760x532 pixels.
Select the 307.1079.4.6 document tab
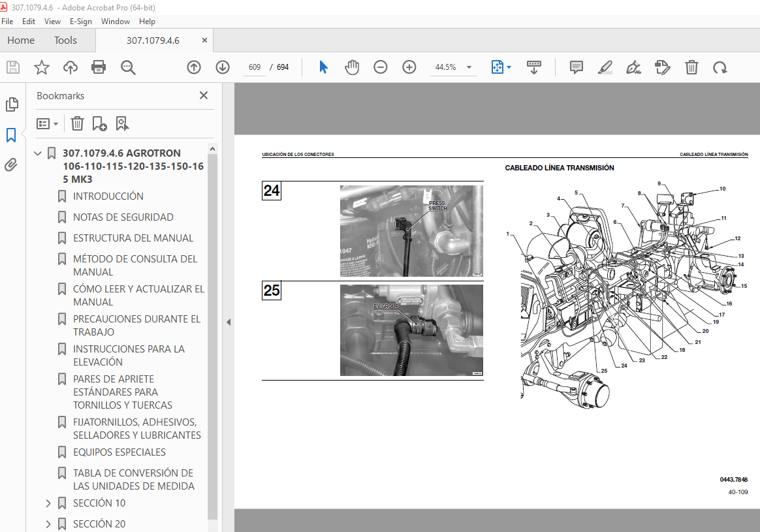153,40
